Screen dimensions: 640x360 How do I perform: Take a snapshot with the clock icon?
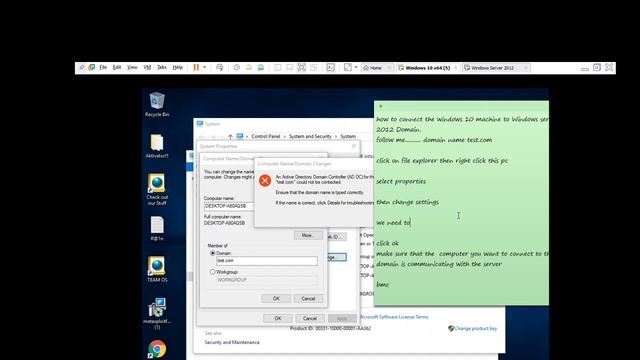(x=237, y=67)
